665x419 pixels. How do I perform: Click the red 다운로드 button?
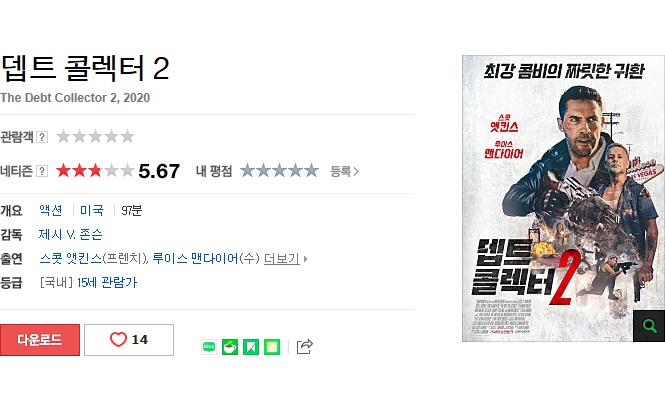pos(40,340)
